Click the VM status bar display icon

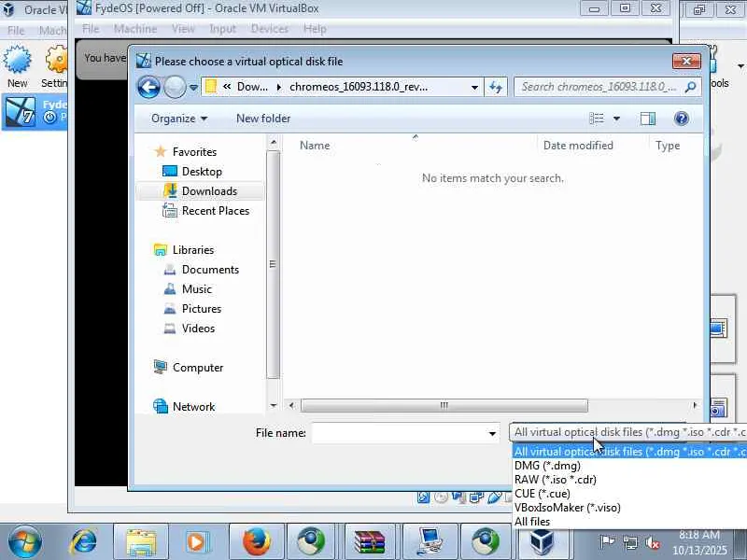476,497
